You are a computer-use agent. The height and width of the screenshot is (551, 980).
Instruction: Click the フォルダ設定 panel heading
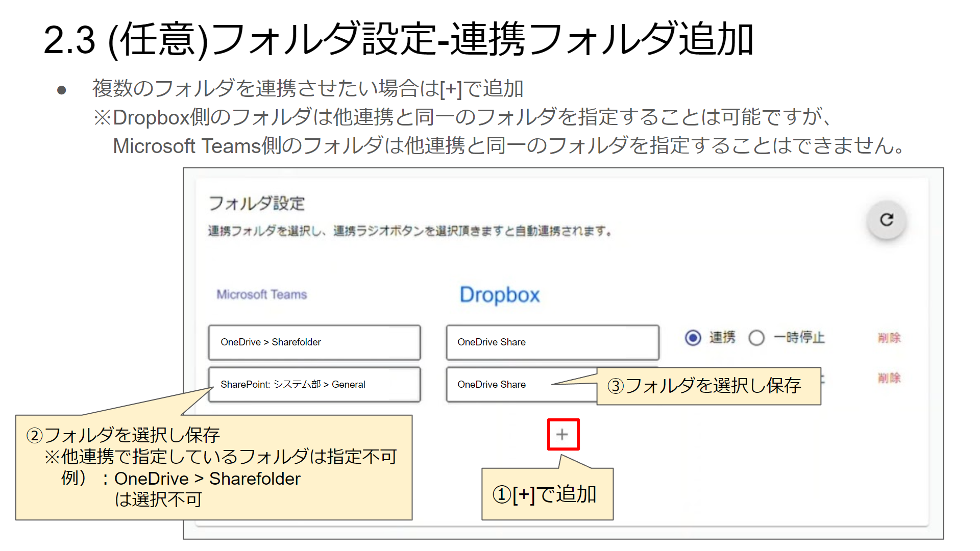pos(257,204)
